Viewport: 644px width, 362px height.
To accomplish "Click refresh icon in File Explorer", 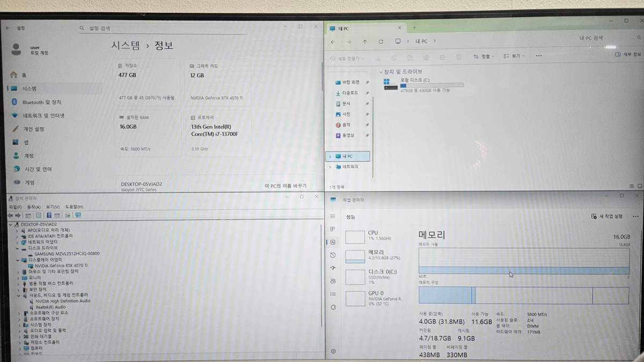I will 380,41.
